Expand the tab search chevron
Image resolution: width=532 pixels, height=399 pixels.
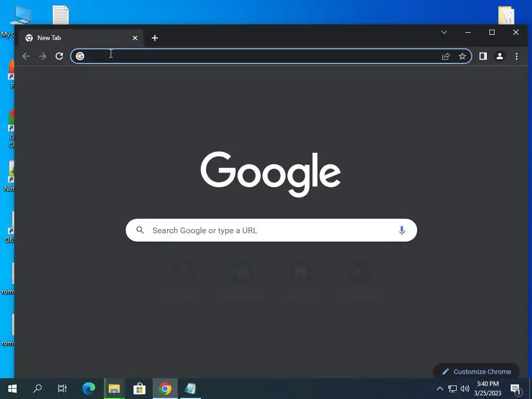pyautogui.click(x=444, y=32)
